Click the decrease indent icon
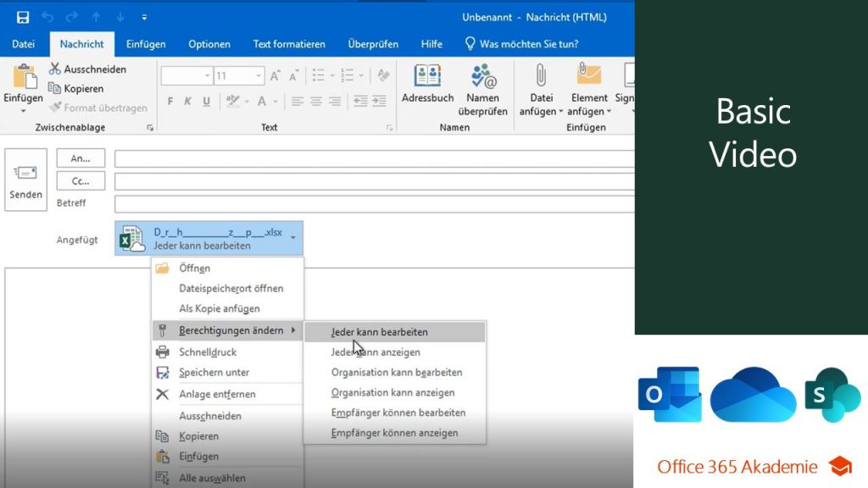 point(360,102)
